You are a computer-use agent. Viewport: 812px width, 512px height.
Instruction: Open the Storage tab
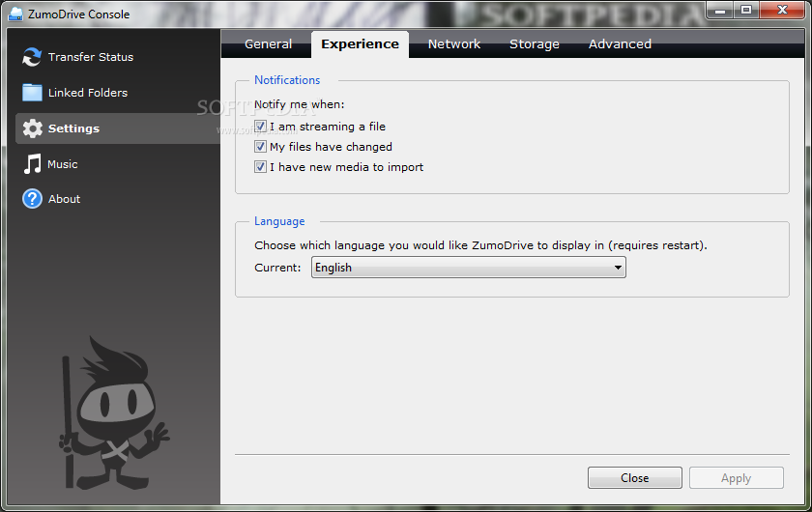(535, 44)
